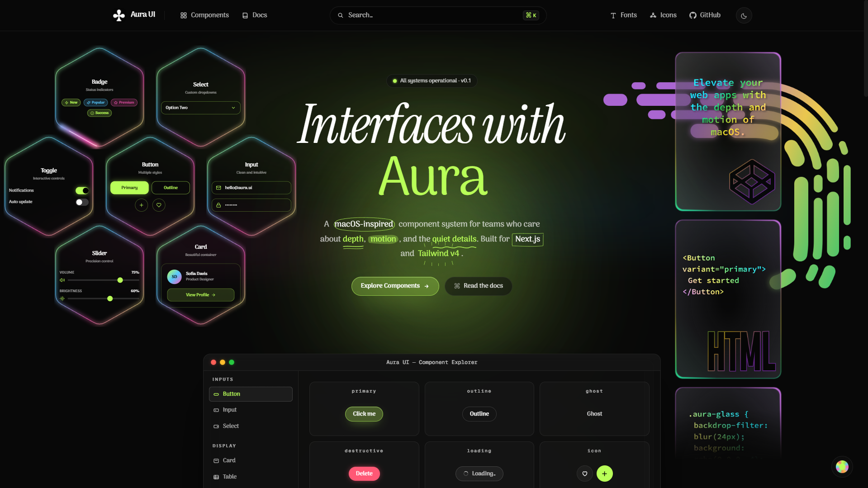Image resolution: width=868 pixels, height=488 pixels.
Task: Click the hello@aura.ui email field
Action: (251, 188)
